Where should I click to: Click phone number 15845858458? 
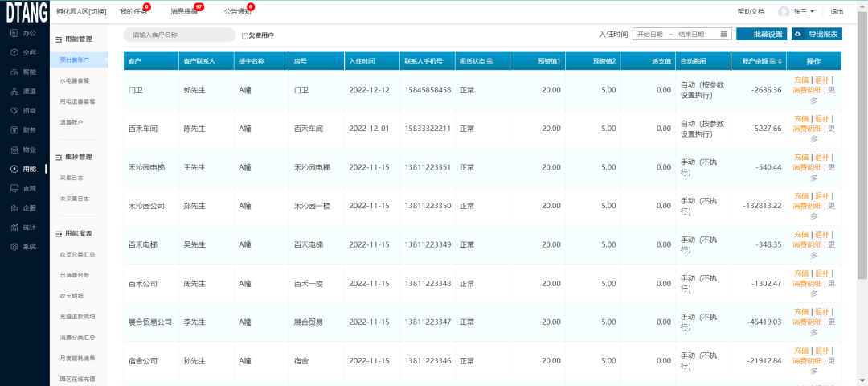[x=428, y=90]
